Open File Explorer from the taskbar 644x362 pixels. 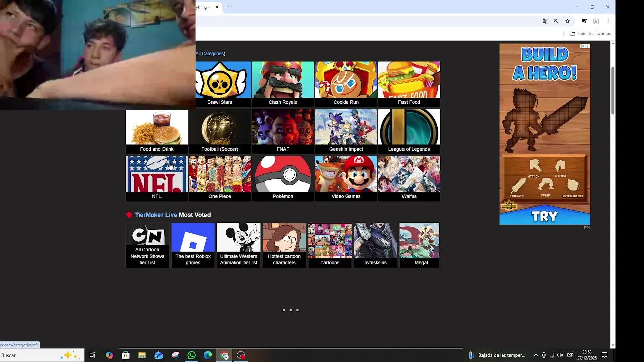click(x=142, y=355)
